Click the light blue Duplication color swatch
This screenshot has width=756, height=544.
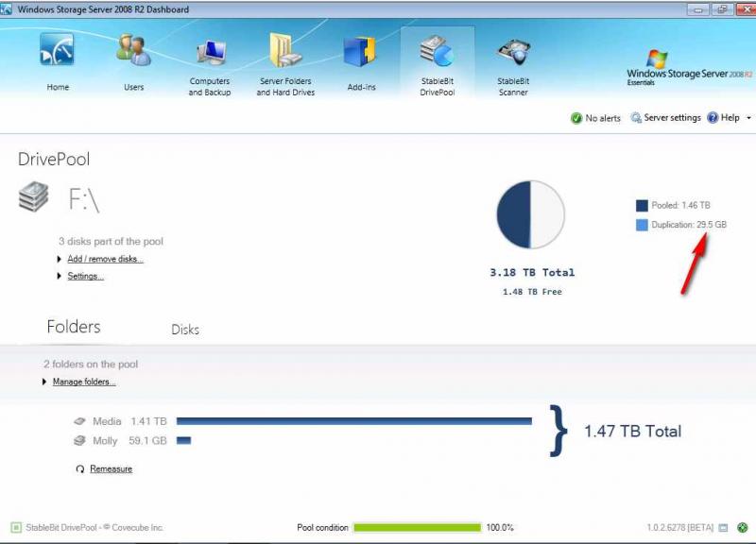click(x=642, y=225)
